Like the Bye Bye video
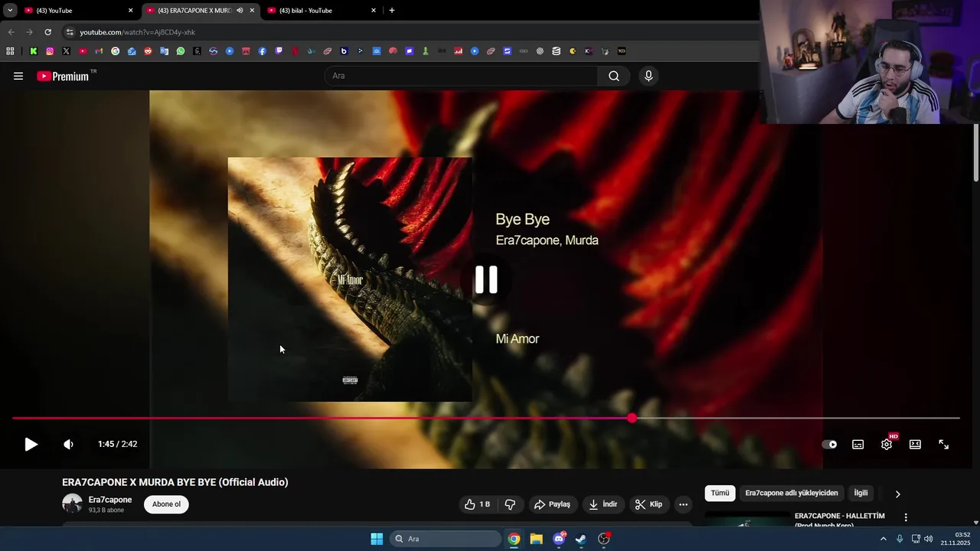The width and height of the screenshot is (980, 551). [477, 504]
